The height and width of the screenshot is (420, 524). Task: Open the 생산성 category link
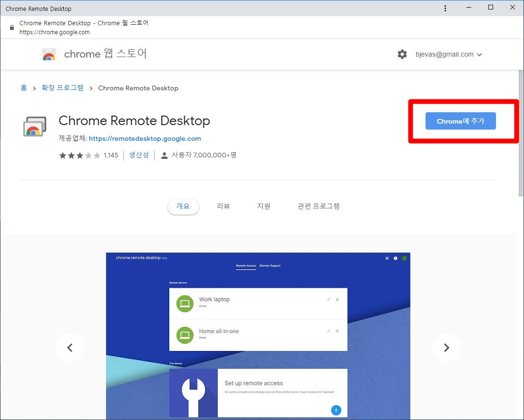coord(139,155)
